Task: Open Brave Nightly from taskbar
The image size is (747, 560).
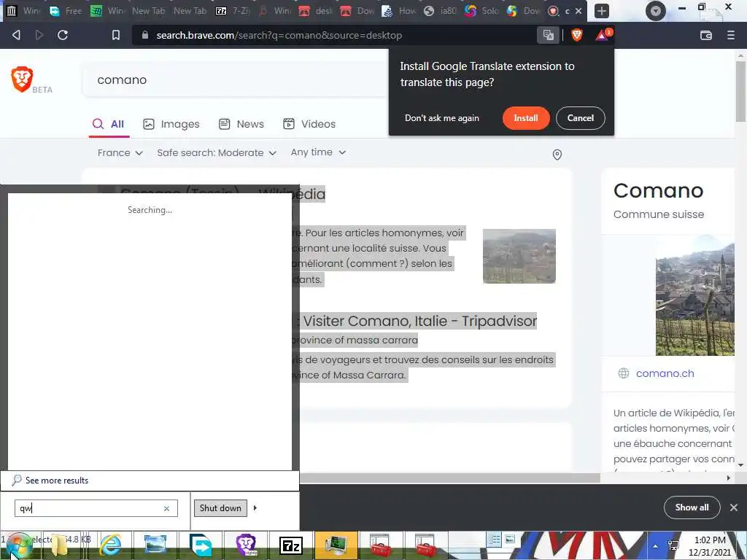Action: click(247, 545)
